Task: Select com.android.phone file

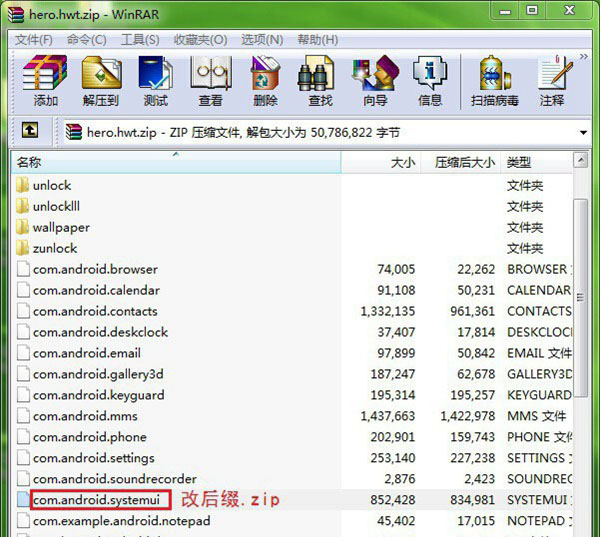Action: point(90,437)
